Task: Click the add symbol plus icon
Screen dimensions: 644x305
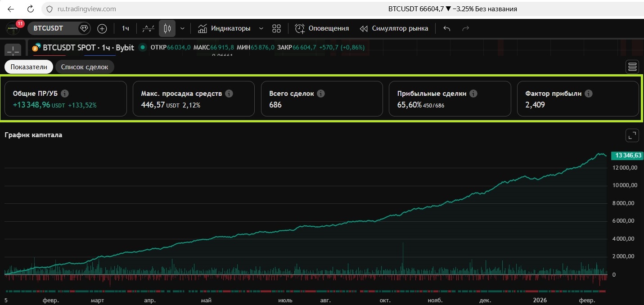Action: (102, 28)
